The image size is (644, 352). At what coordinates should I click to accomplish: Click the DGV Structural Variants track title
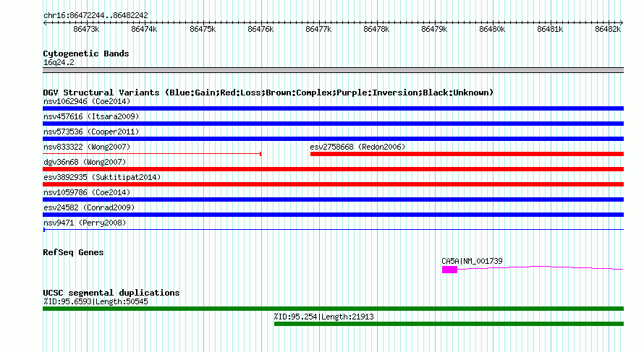(x=268, y=93)
